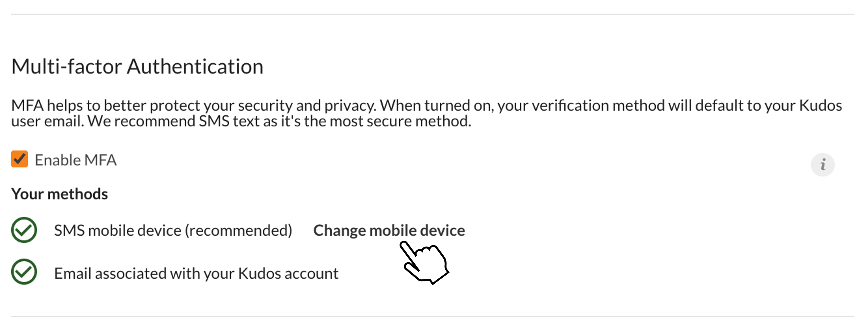Click the Enable MFA label text
868x326 pixels.
pyautogui.click(x=75, y=160)
